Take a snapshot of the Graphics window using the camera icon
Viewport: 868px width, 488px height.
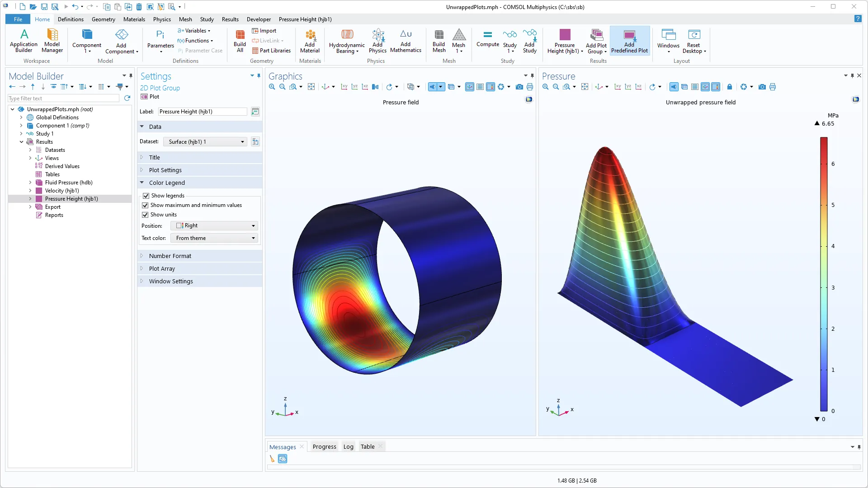tap(519, 87)
